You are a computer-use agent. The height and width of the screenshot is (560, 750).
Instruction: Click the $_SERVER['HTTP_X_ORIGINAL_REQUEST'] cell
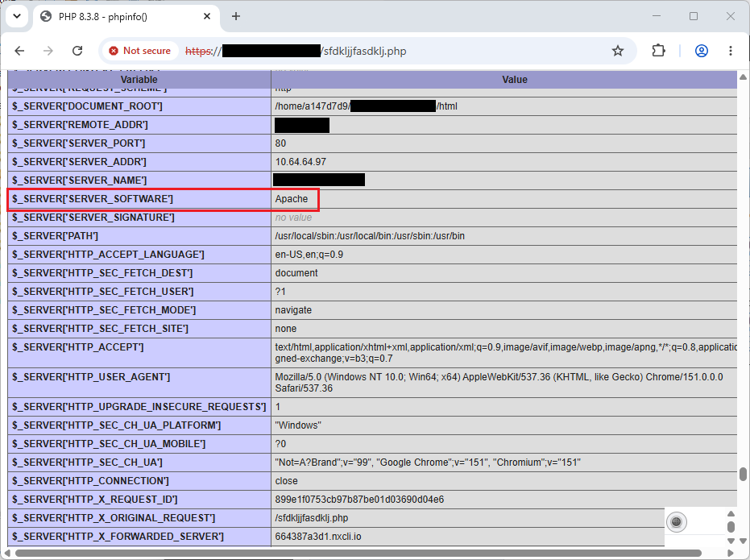pos(139,518)
